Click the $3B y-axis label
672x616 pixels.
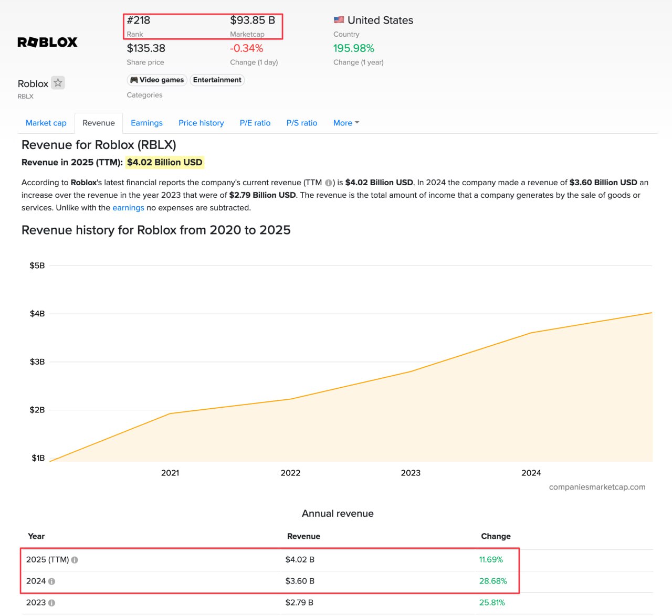click(37, 362)
